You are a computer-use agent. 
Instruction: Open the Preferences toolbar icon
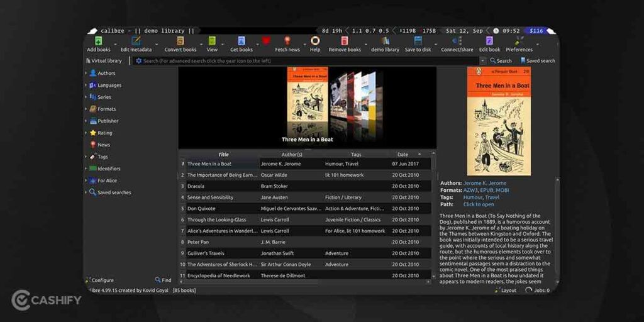tap(519, 41)
